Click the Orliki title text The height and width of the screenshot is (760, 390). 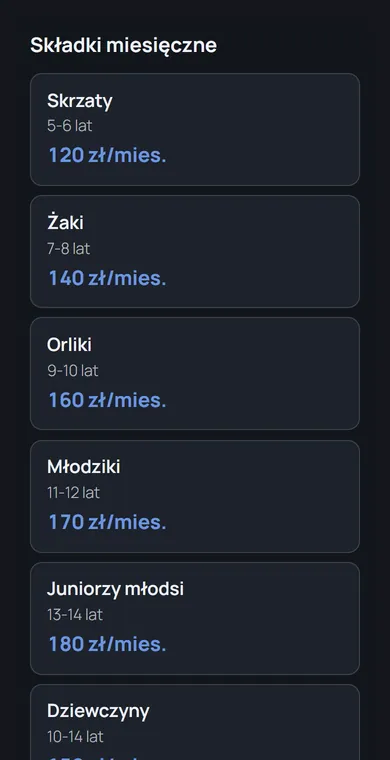tap(69, 345)
